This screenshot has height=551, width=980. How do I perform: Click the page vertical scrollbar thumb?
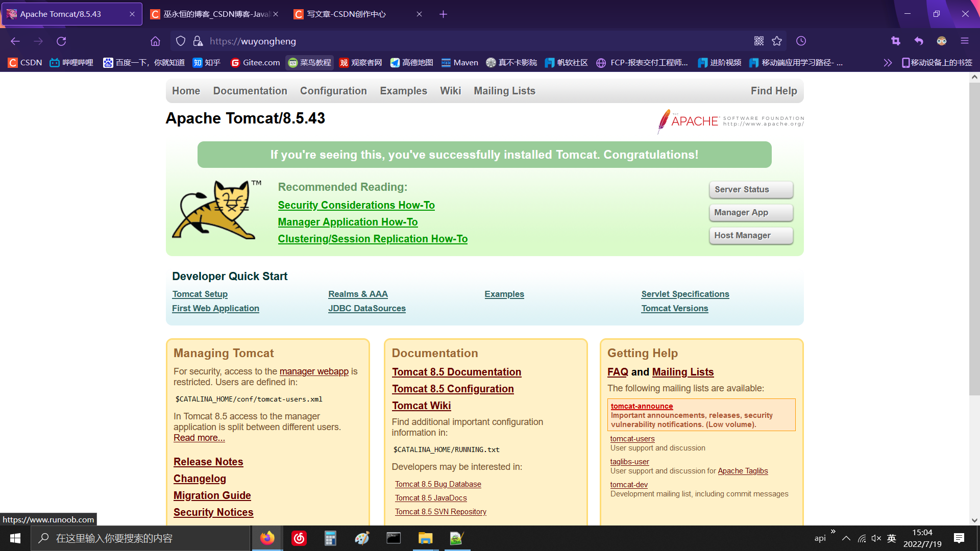(x=974, y=238)
